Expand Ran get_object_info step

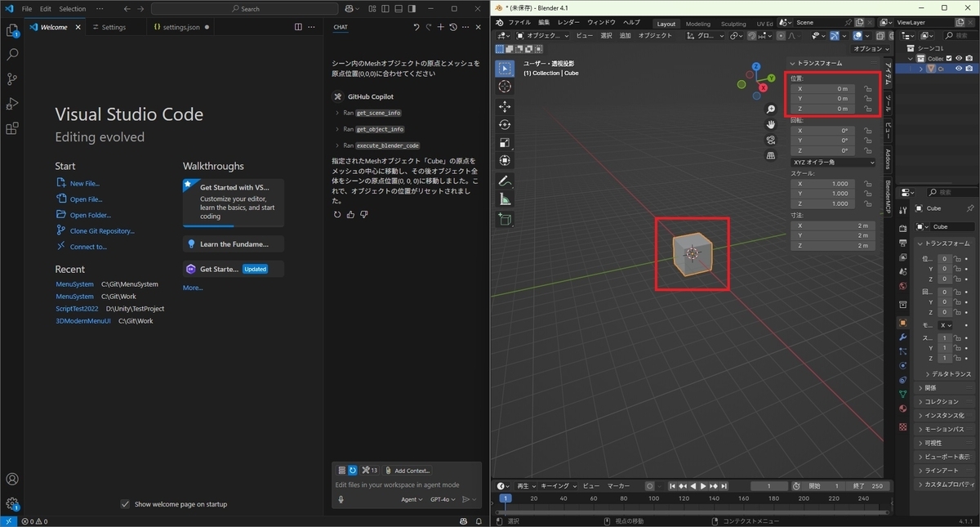pos(370,129)
